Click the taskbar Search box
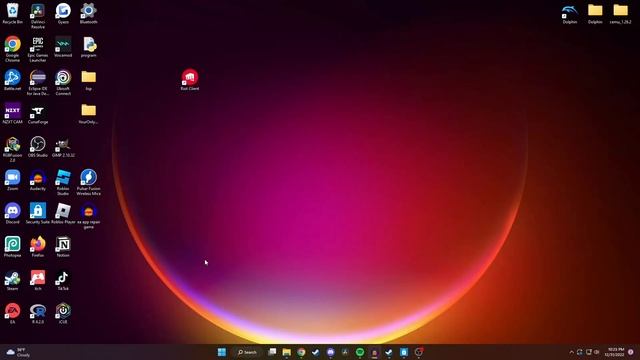 (x=247, y=352)
